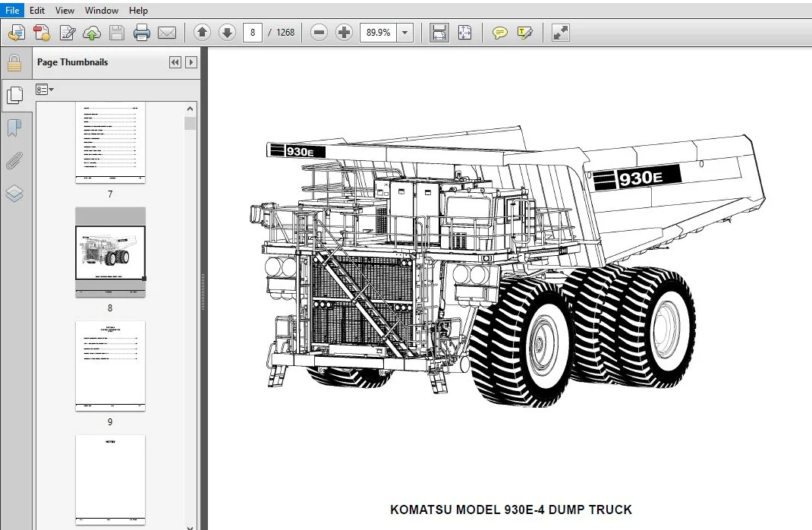Zoom out with the minus button
Image resolution: width=812 pixels, height=530 pixels.
click(x=319, y=33)
